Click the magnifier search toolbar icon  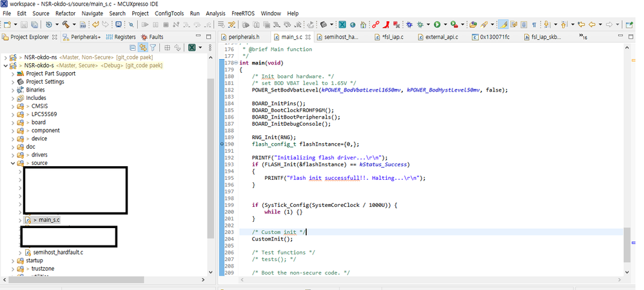pos(131,25)
